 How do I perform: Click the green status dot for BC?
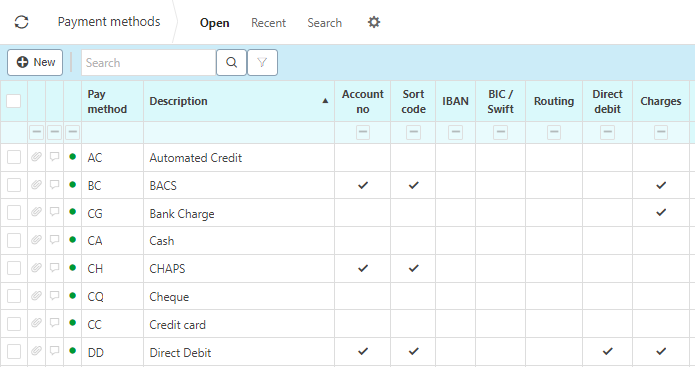point(73,184)
